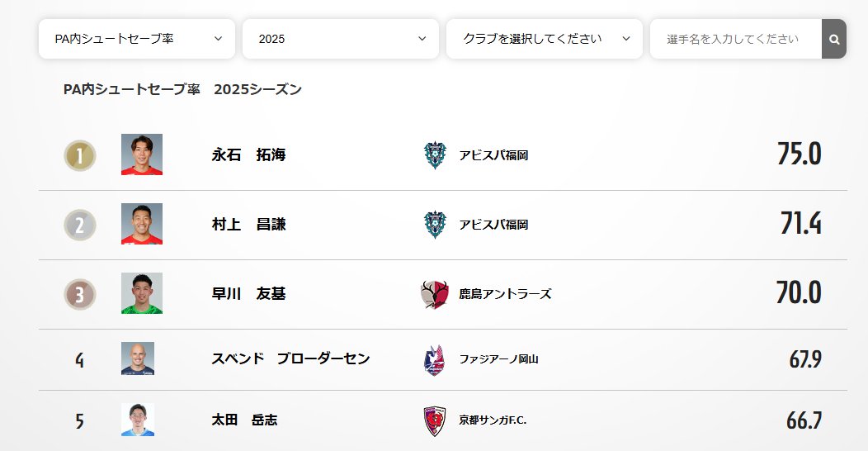
Task: Open player 永石 拓海's name link
Action: (x=248, y=155)
